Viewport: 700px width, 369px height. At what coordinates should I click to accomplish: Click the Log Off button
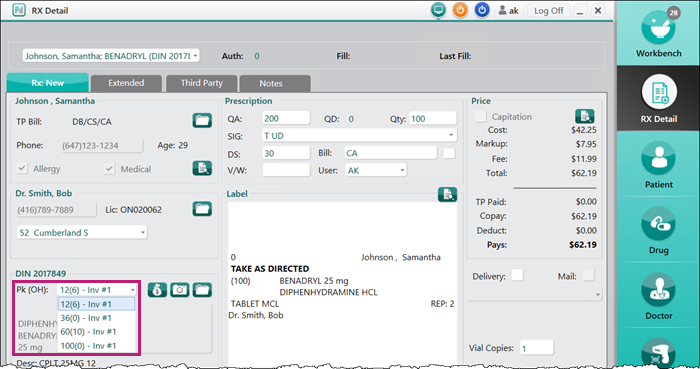[x=549, y=10]
